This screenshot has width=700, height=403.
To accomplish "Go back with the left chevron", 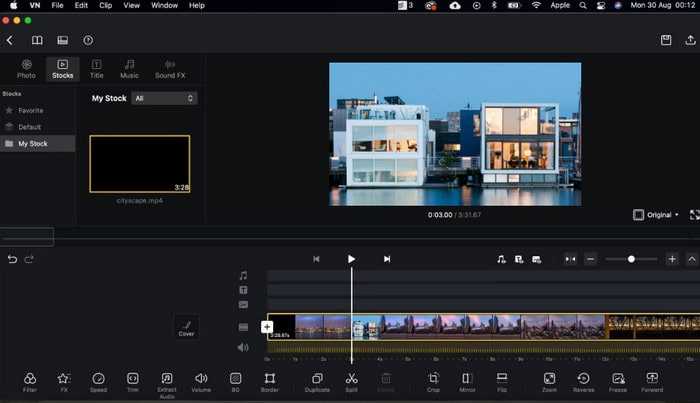I will coord(10,40).
